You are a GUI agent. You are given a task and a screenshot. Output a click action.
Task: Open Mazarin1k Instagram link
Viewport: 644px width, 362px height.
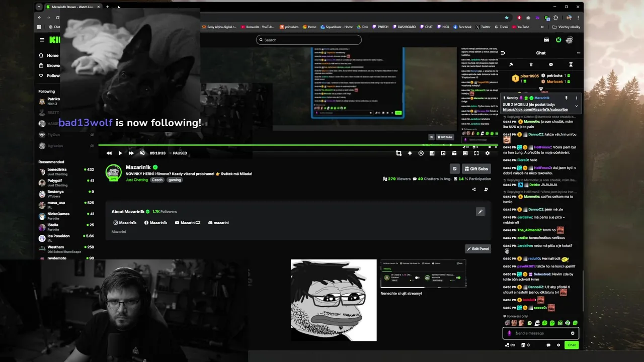(125, 223)
